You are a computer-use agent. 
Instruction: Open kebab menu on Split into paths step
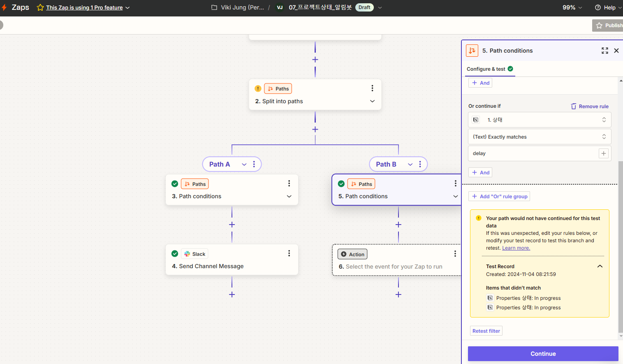372,88
